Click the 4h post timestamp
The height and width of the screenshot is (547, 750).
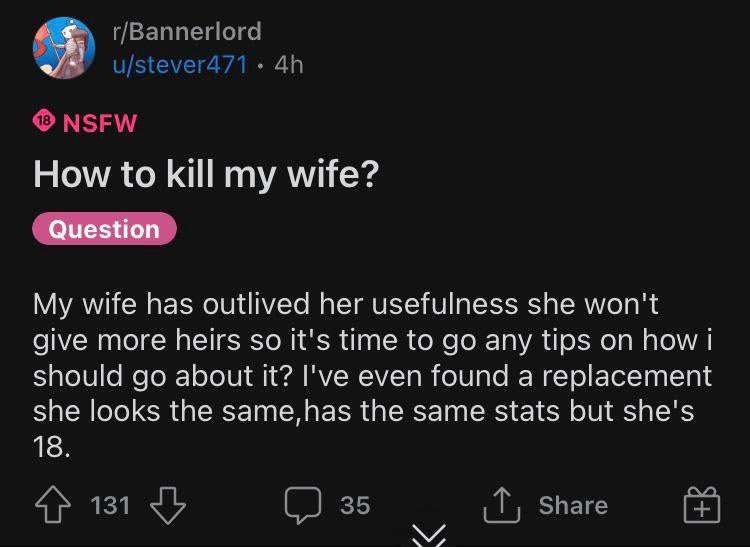point(289,65)
